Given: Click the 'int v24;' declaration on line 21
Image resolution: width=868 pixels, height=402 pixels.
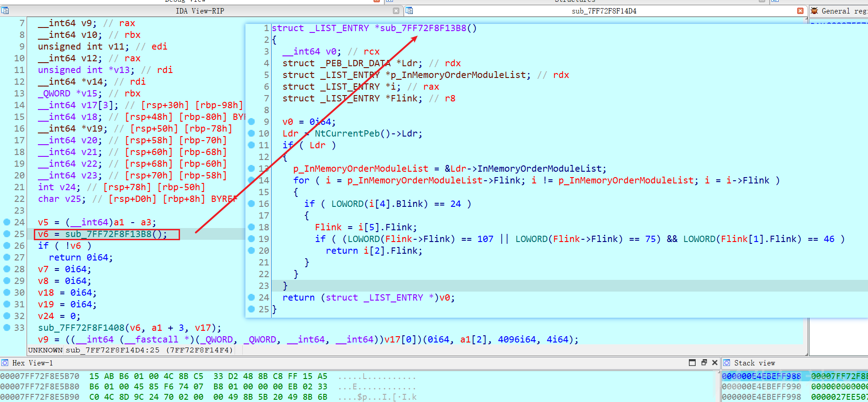Looking at the screenshot, I should tap(59, 187).
